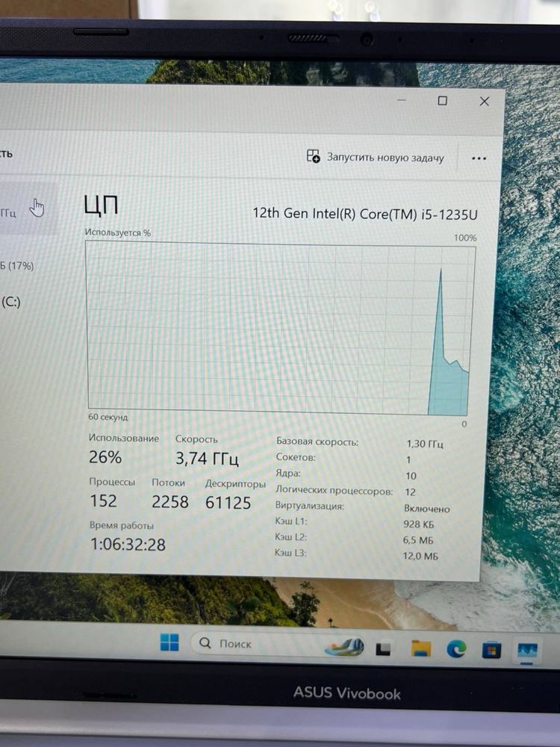Click the '12th Gen Intel(R) Core(TM) i5-1235U' text
The image size is (560, 747).
tap(365, 214)
